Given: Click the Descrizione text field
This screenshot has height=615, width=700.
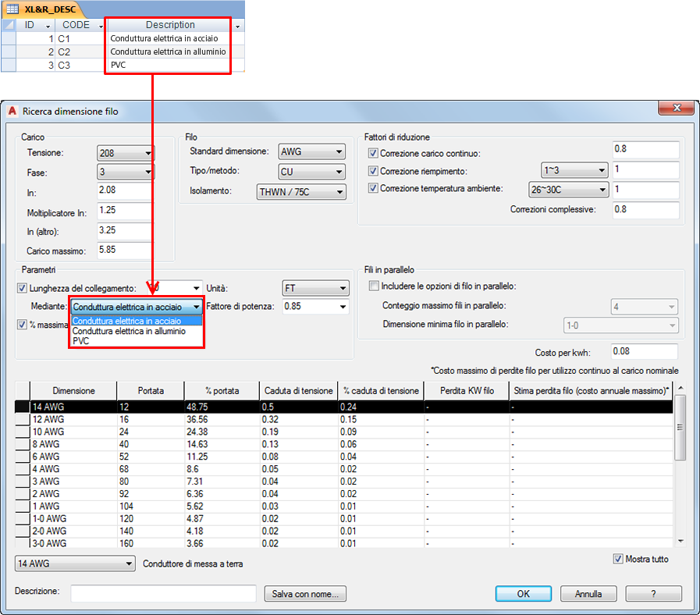Looking at the screenshot, I should pyautogui.click(x=163, y=593).
